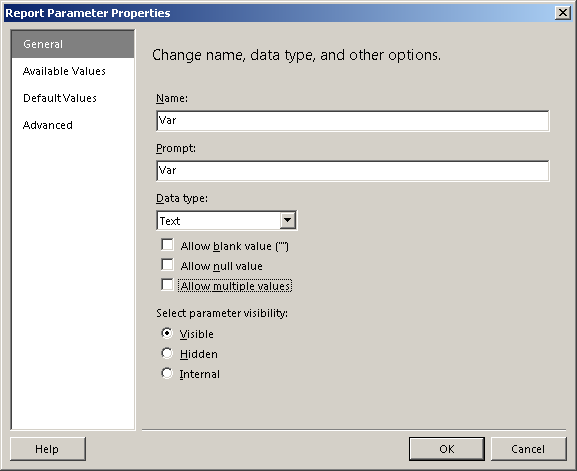The height and width of the screenshot is (471, 577).
Task: Cancel the dialog
Action: [x=528, y=449]
